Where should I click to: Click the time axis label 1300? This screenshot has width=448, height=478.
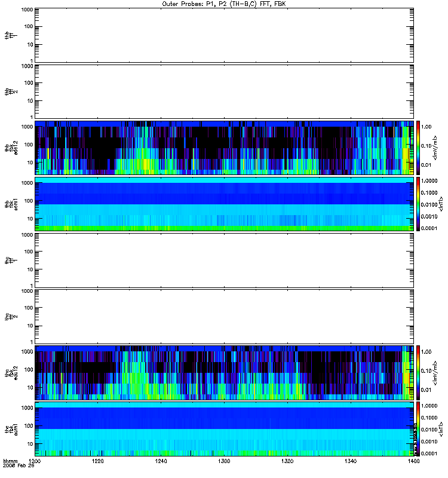coord(224,461)
